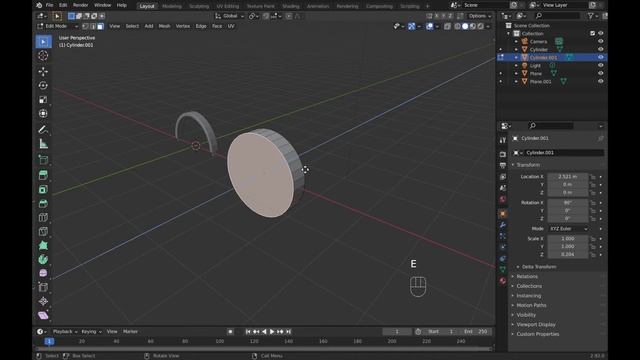Click the Rotation X value field
This screenshot has width=640, height=360.
(x=567, y=202)
